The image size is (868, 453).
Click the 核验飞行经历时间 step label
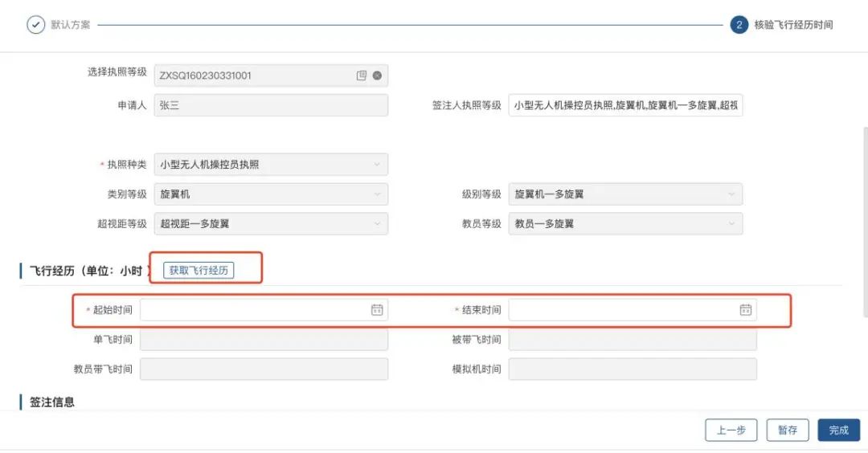click(793, 25)
